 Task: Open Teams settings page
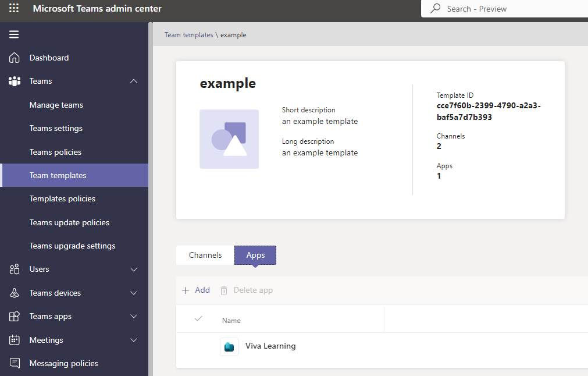(56, 128)
